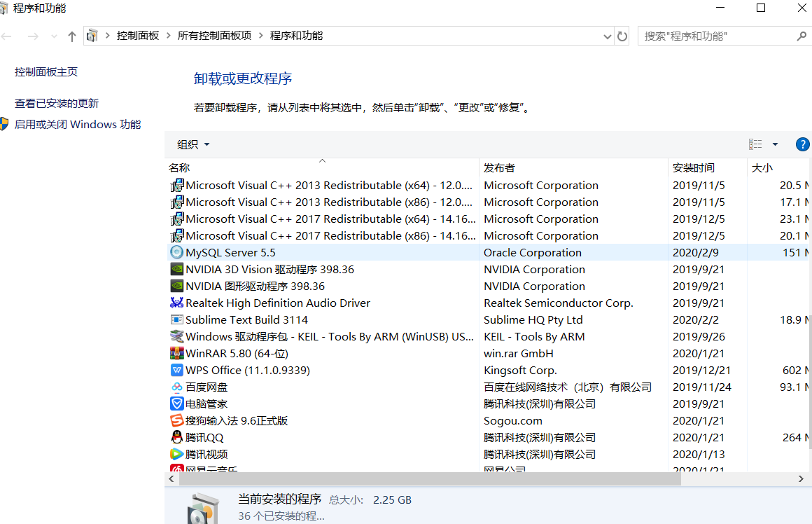Click the search magnifier icon
This screenshot has height=524, width=812.
[x=801, y=36]
